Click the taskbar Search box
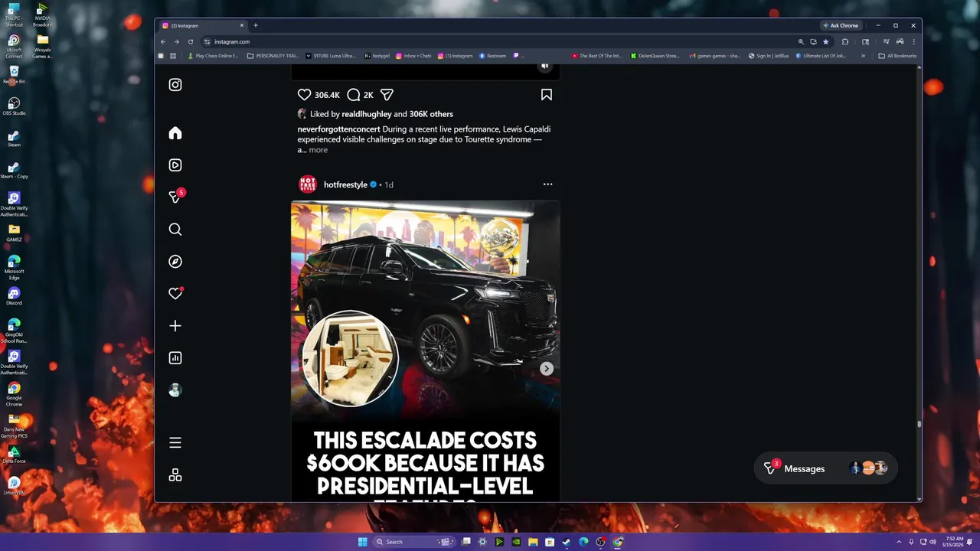 click(x=414, y=542)
